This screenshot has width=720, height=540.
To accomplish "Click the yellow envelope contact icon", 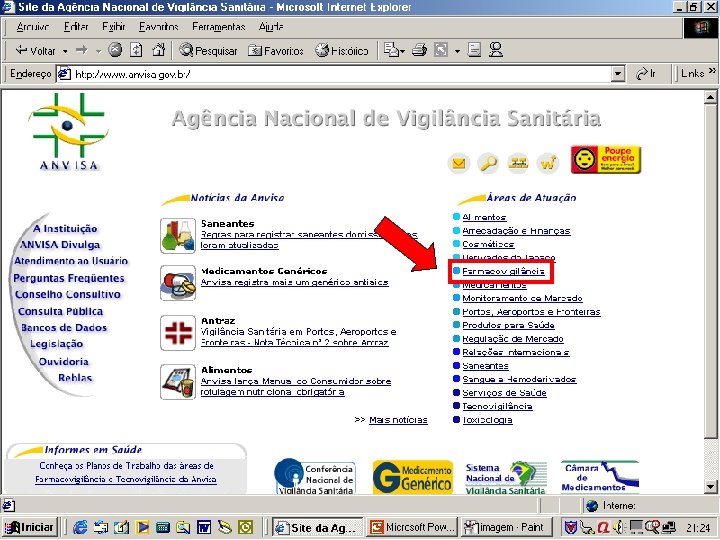I will coord(459,163).
